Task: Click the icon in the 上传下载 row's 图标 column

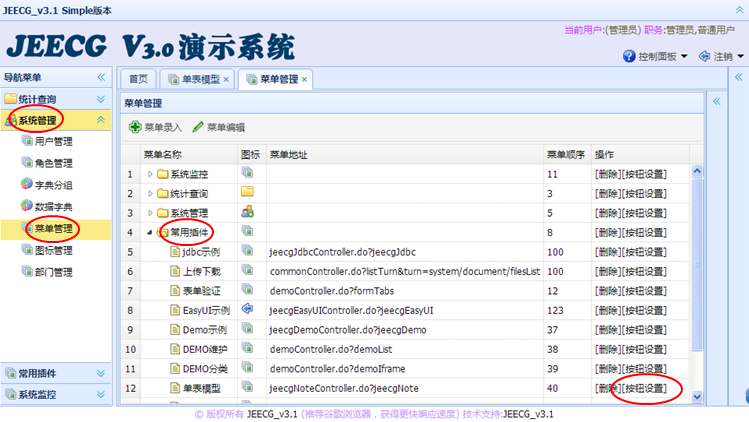Action: [x=247, y=270]
